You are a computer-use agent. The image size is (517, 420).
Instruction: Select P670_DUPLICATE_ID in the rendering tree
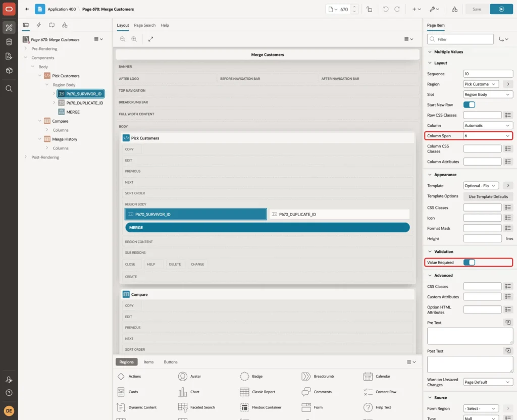pyautogui.click(x=85, y=103)
